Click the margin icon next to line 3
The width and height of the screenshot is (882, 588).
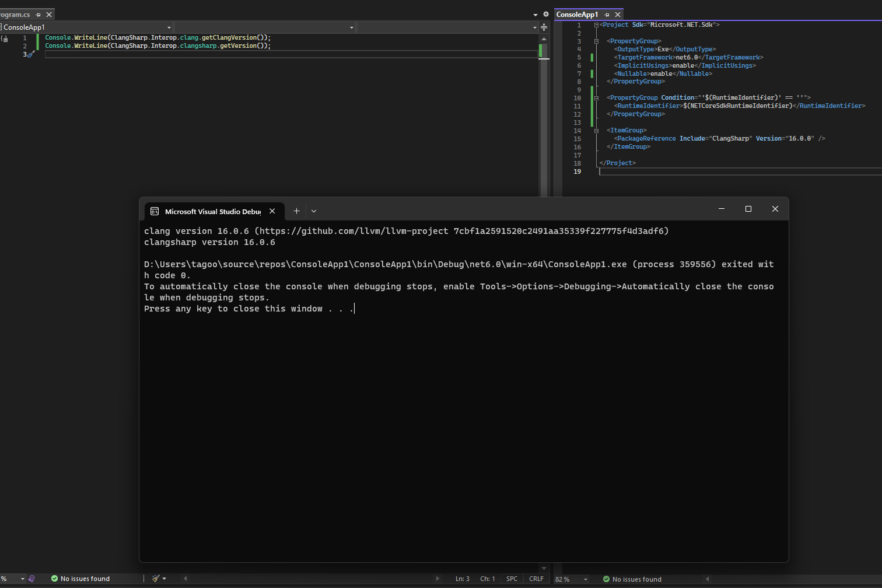(31, 54)
